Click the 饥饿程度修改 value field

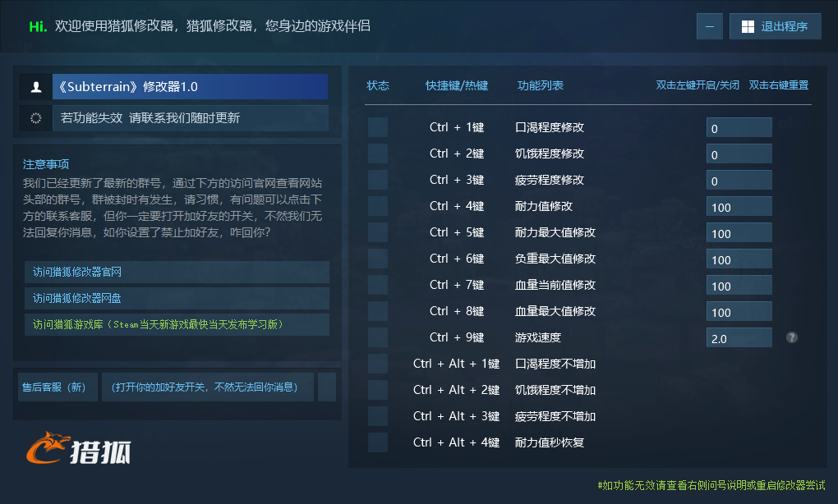739,153
